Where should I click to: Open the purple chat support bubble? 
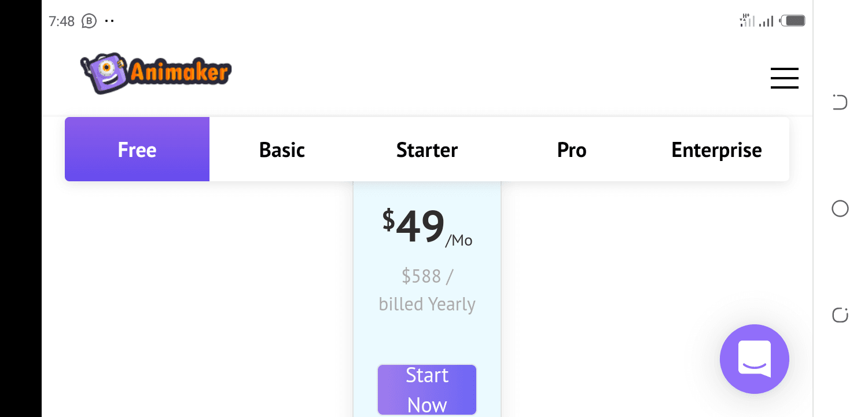(x=754, y=359)
